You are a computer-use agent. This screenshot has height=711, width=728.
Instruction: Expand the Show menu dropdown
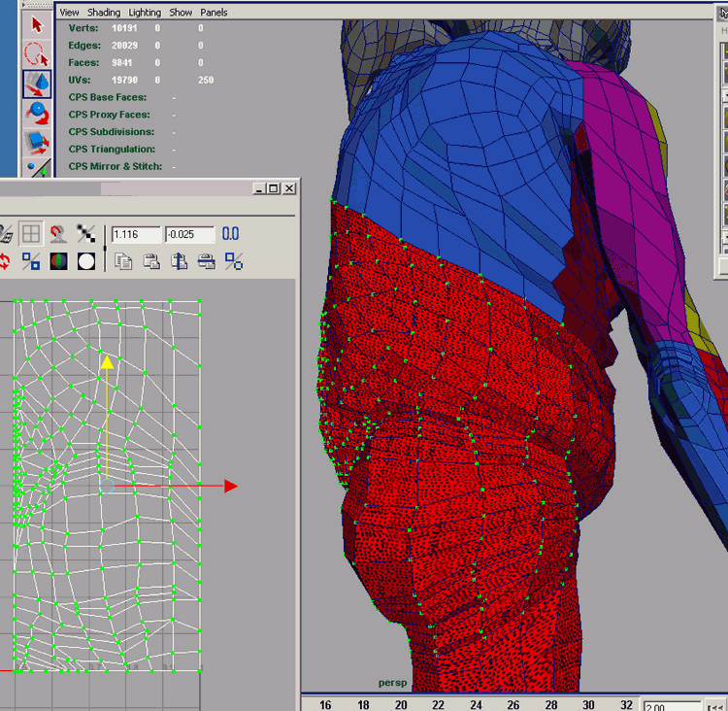pos(181,13)
